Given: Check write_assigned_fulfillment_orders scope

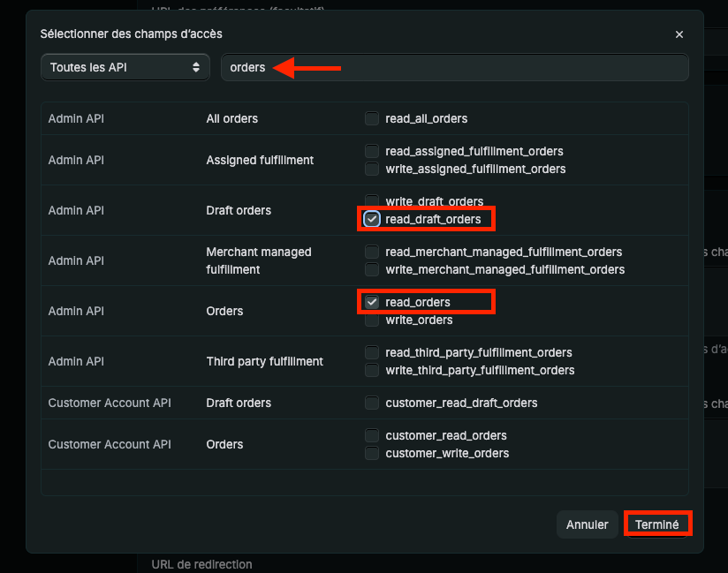Looking at the screenshot, I should pos(372,169).
